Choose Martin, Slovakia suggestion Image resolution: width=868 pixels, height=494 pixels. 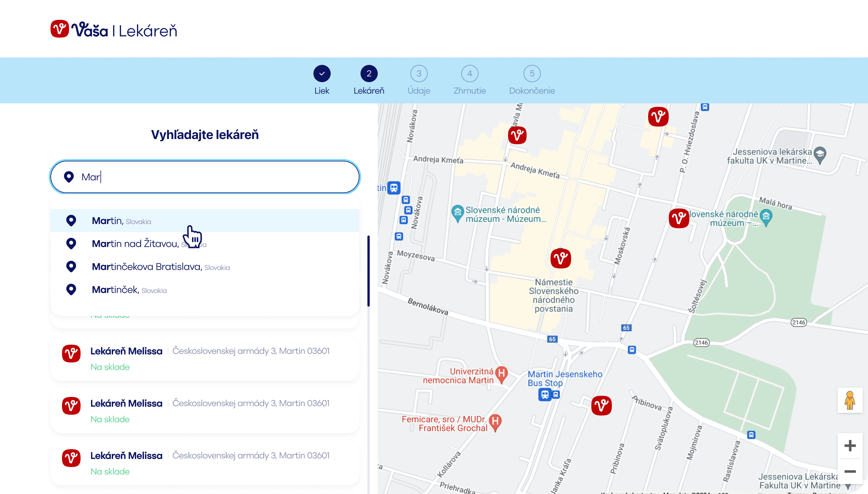205,221
